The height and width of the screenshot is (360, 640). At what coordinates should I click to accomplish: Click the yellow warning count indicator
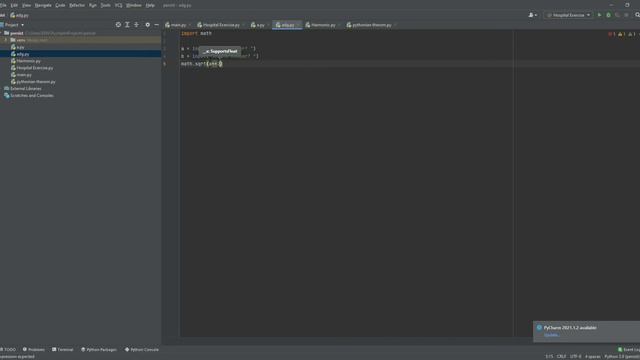(622, 34)
